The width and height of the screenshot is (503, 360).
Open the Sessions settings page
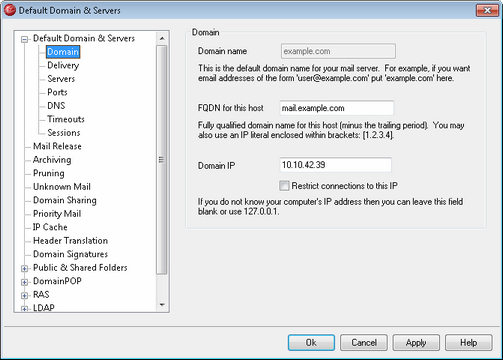(64, 133)
